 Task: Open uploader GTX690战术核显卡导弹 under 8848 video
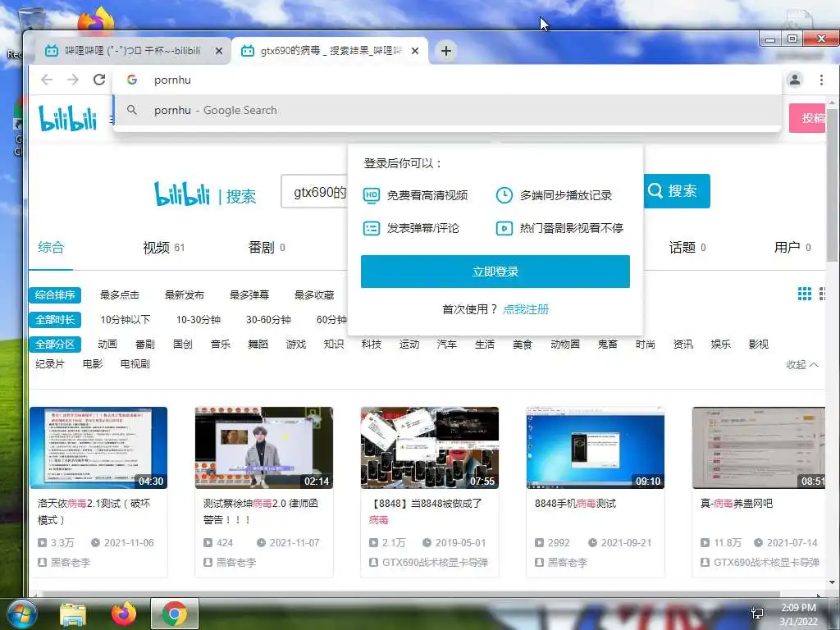click(x=435, y=563)
